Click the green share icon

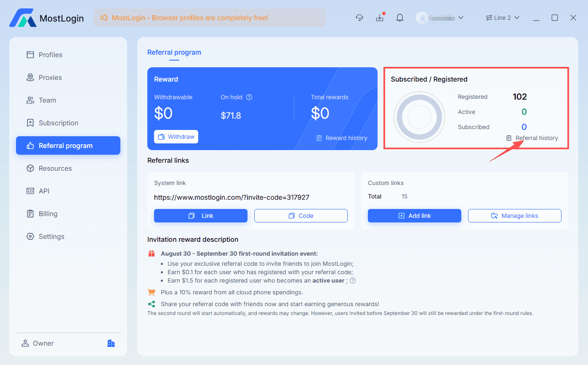coord(152,304)
